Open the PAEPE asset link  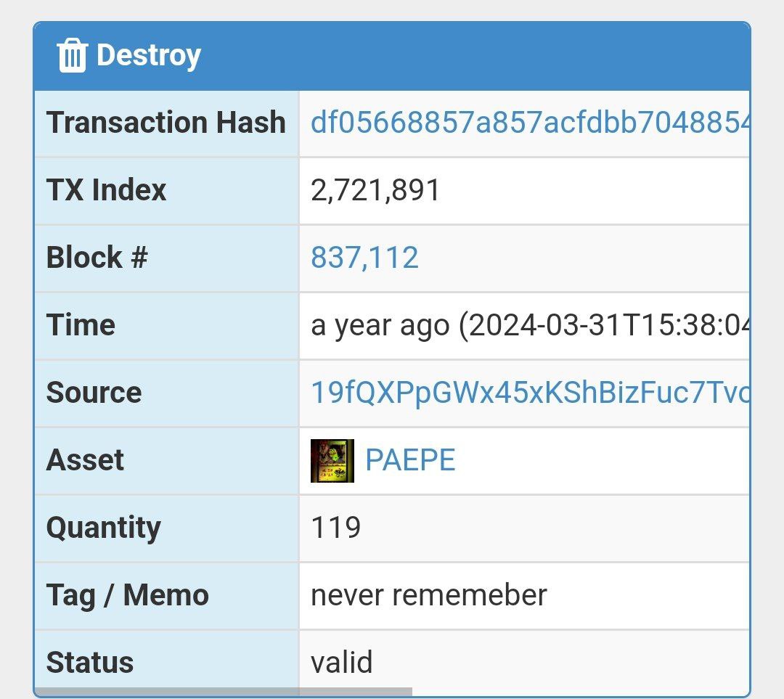410,460
